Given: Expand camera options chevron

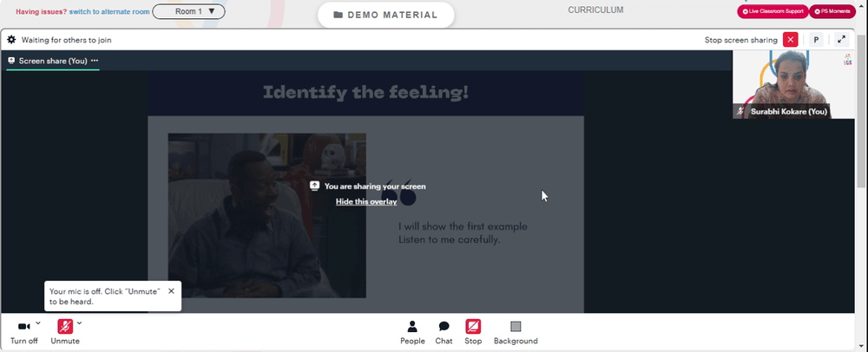Looking at the screenshot, I should tap(37, 323).
